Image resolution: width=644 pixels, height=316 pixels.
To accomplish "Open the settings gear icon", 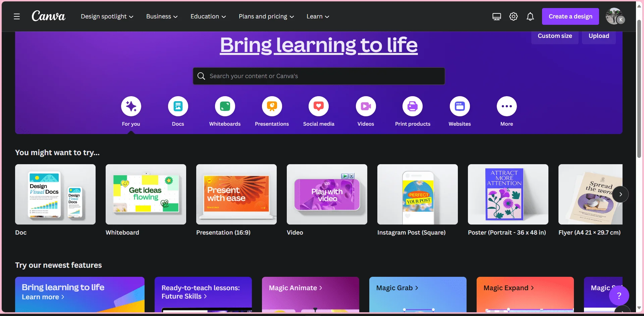I will 513,16.
